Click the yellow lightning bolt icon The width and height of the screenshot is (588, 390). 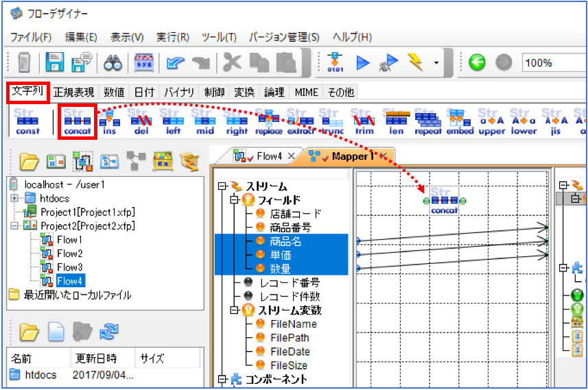pyautogui.click(x=416, y=62)
